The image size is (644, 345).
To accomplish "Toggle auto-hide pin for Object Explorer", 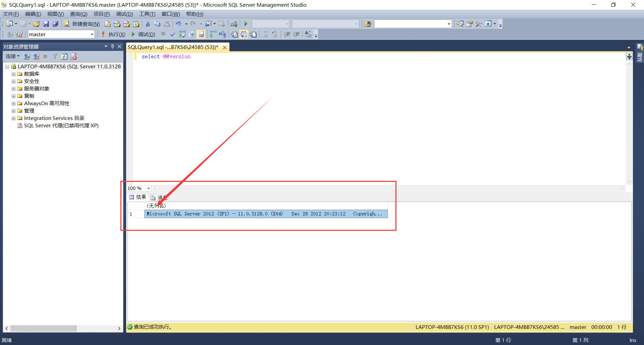I will point(112,47).
